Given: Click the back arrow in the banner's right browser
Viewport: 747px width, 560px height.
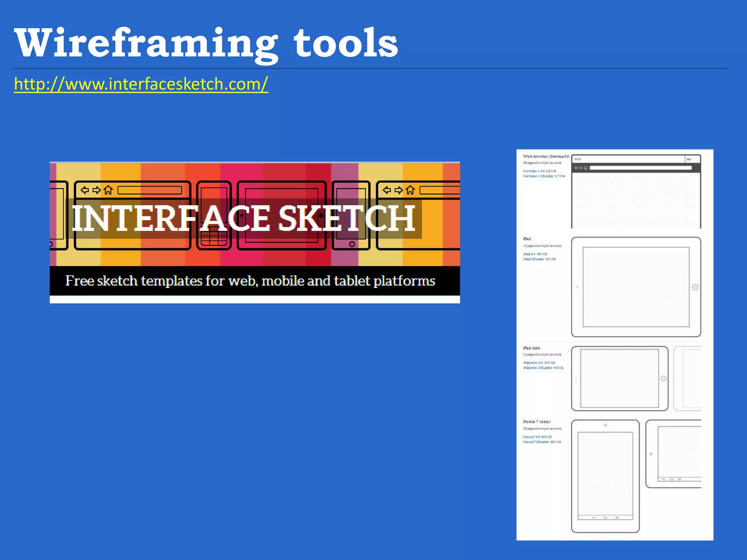Looking at the screenshot, I should tap(387, 190).
